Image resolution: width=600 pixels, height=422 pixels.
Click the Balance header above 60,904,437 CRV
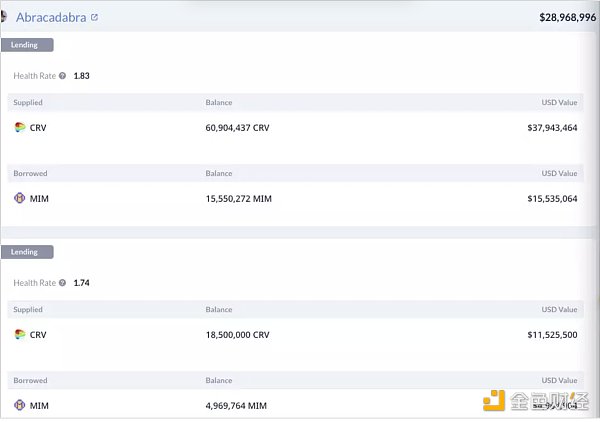pyautogui.click(x=219, y=103)
